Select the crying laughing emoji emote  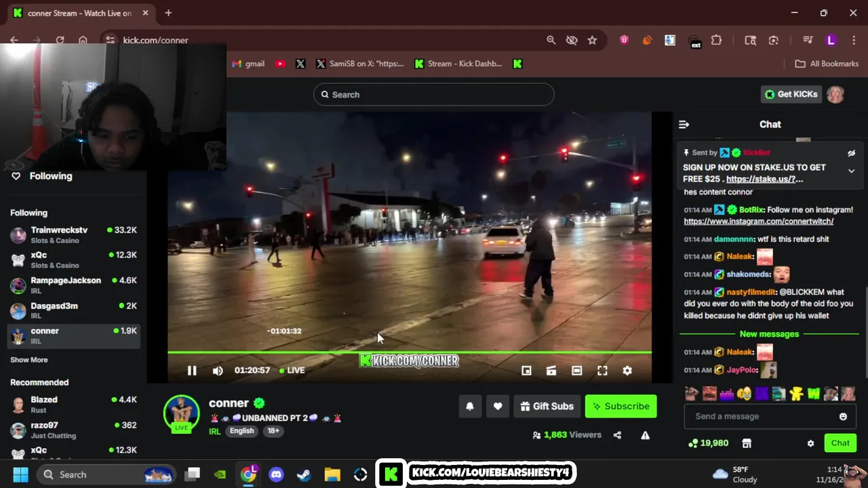744,393
